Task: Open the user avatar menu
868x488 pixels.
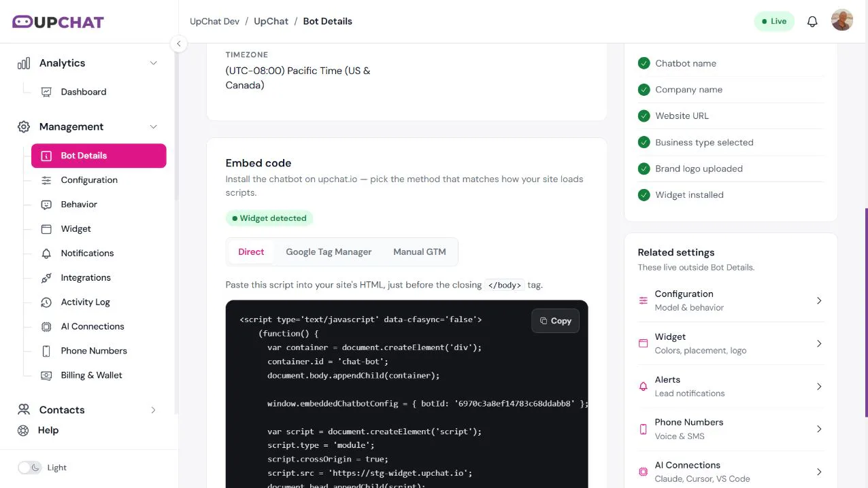Action: [842, 20]
